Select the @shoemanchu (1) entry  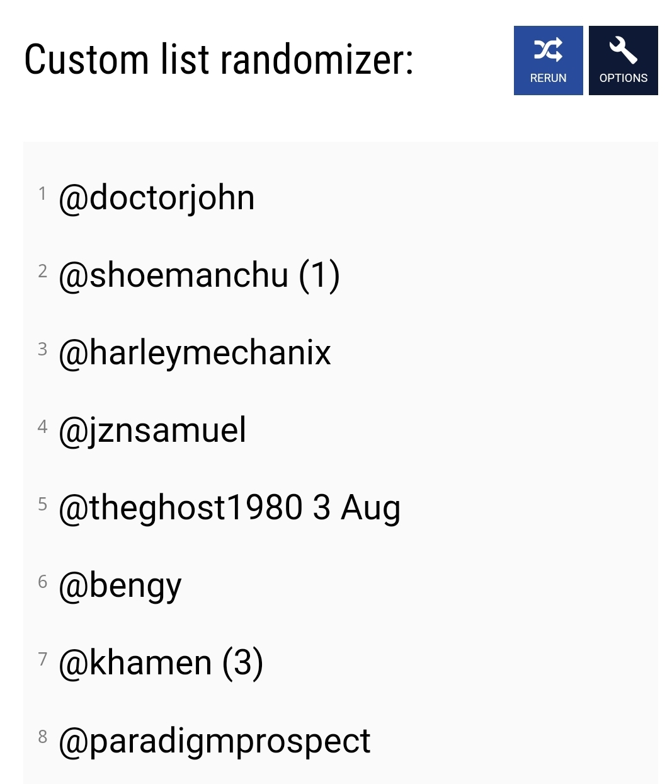click(199, 276)
